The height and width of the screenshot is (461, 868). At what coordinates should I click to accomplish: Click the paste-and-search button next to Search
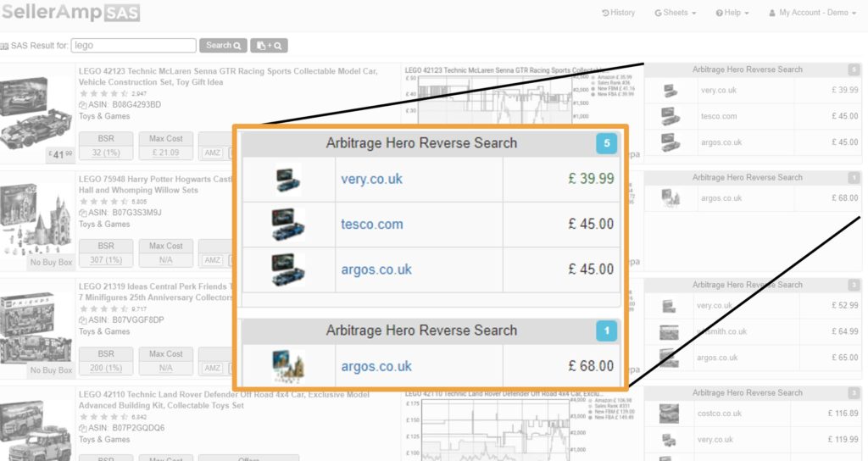click(269, 46)
